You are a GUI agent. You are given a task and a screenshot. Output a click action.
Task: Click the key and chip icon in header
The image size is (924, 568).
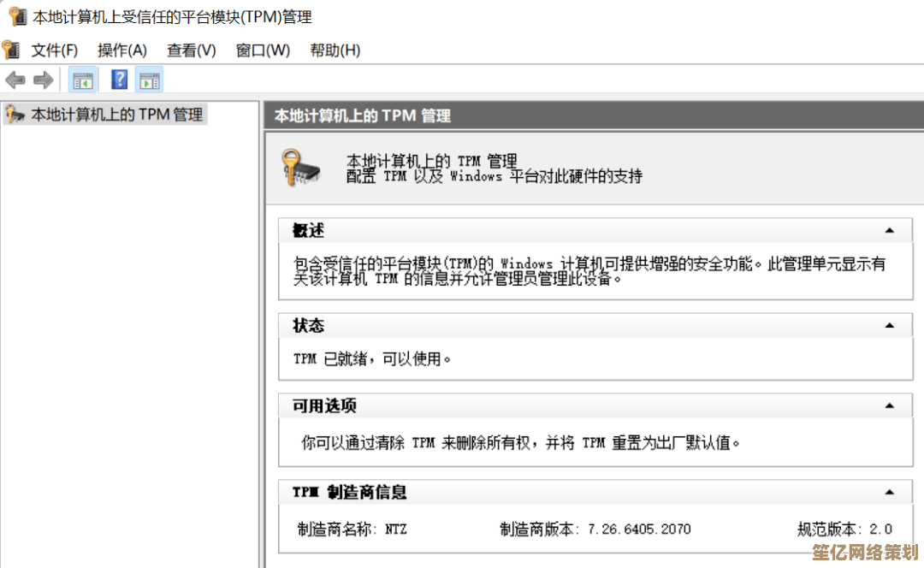click(300, 168)
